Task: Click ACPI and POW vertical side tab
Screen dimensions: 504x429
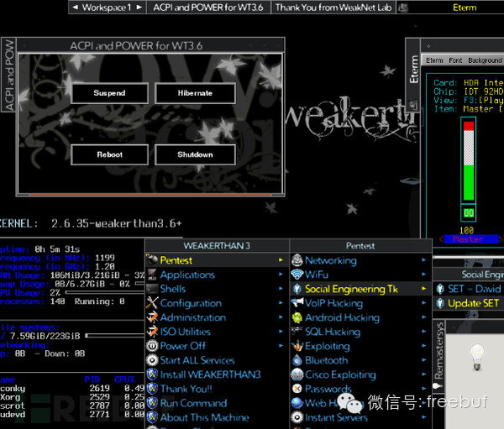Action: [8, 76]
